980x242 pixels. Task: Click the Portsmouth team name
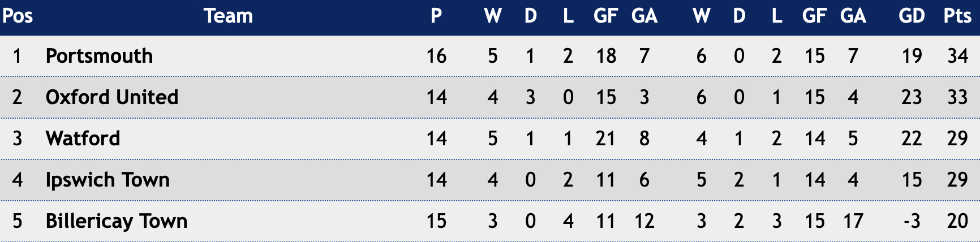99,56
